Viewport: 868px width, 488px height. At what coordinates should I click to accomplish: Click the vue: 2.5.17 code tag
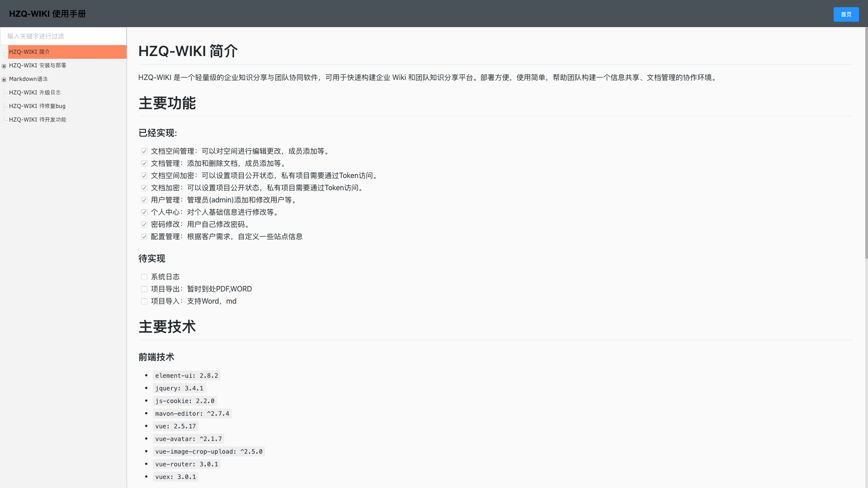(x=175, y=426)
